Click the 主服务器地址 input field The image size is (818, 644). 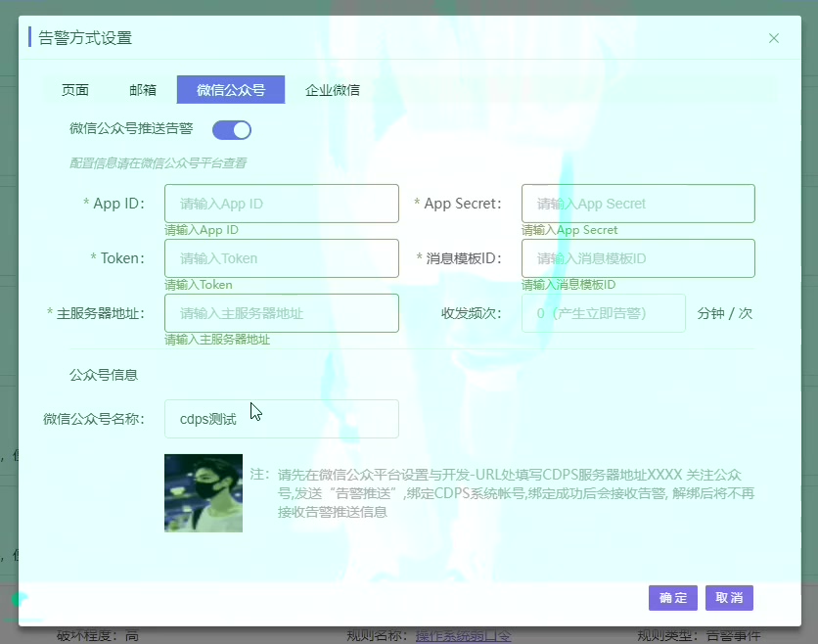[x=282, y=313]
